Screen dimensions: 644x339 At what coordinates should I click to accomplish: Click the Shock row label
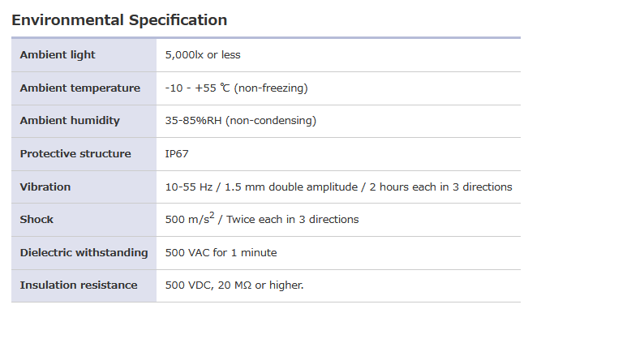click(x=36, y=220)
